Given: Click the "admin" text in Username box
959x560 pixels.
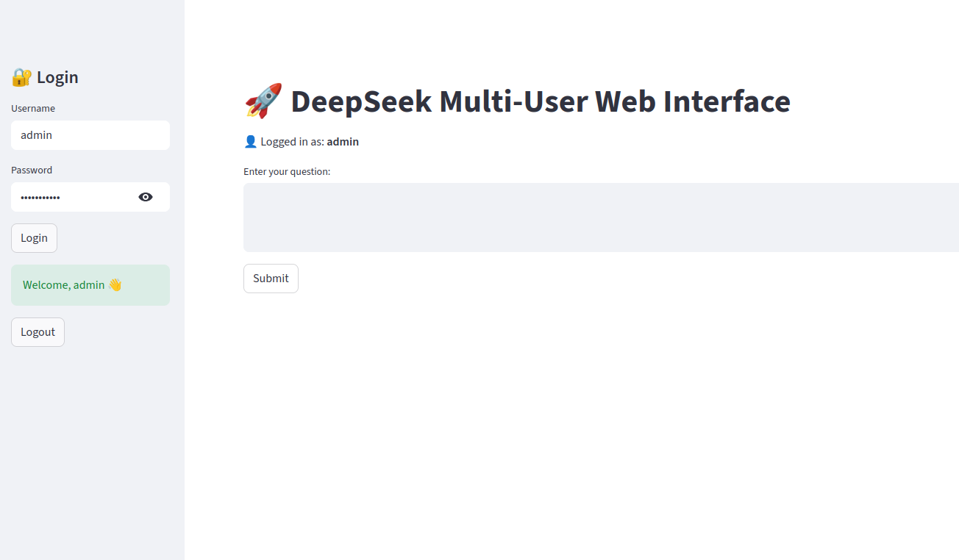Looking at the screenshot, I should pyautogui.click(x=36, y=135).
